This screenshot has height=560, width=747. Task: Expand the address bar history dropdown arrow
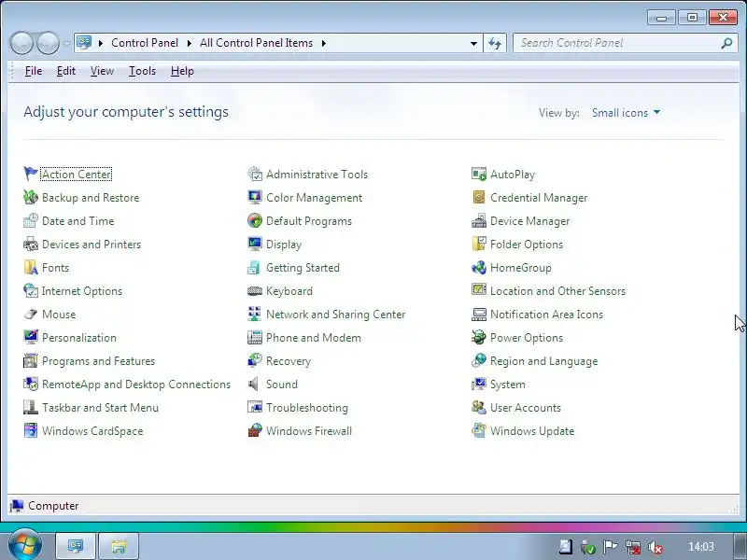(x=473, y=43)
